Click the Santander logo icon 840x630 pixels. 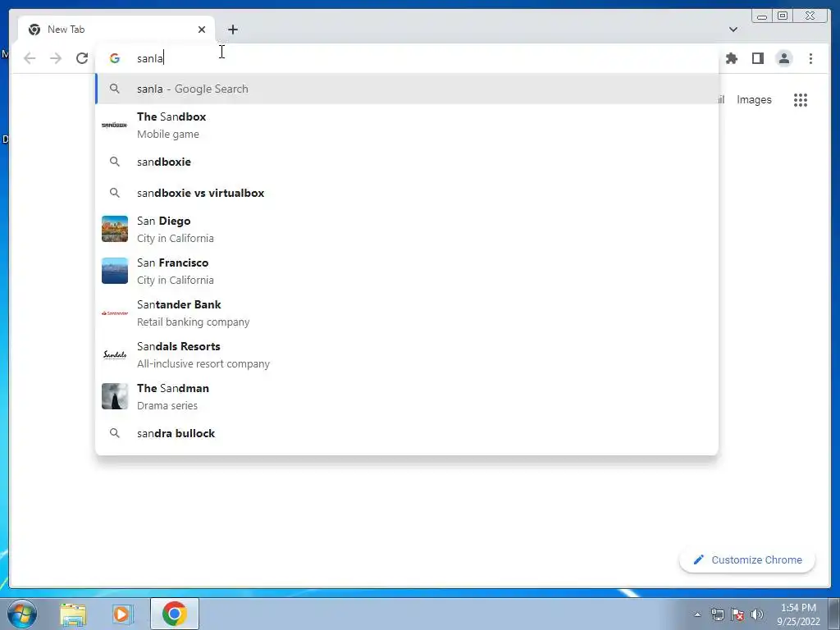pos(115,313)
